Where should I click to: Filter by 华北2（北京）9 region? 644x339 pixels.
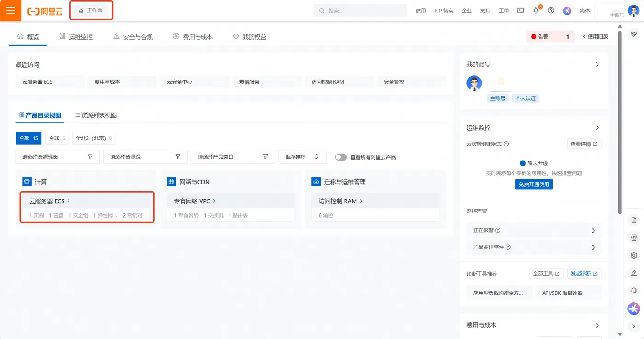[94, 138]
